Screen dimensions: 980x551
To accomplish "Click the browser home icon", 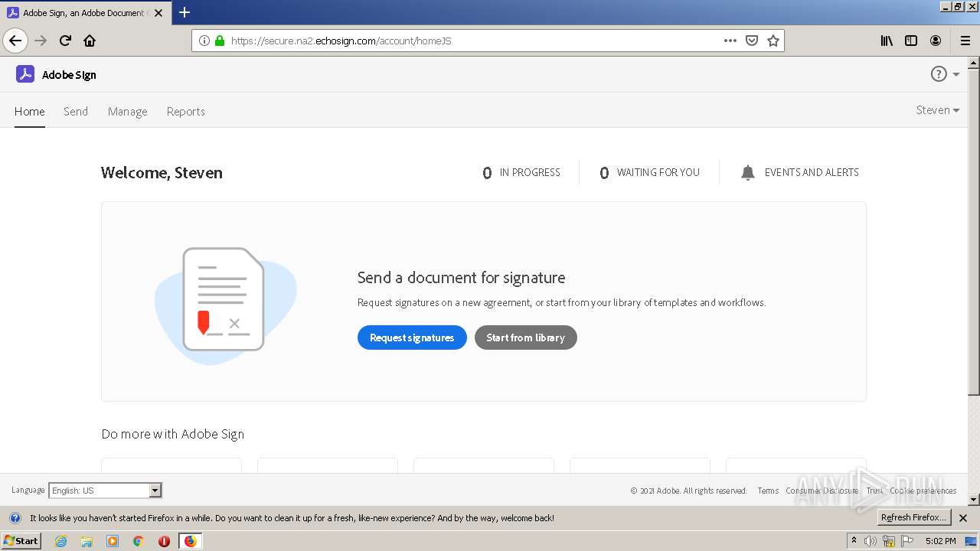I will click(90, 41).
